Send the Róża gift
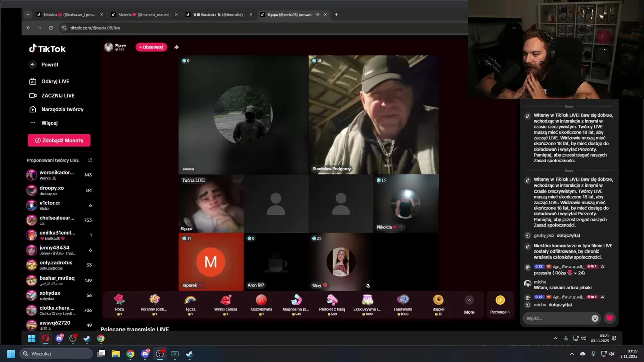644x362 pixels. pos(119,305)
